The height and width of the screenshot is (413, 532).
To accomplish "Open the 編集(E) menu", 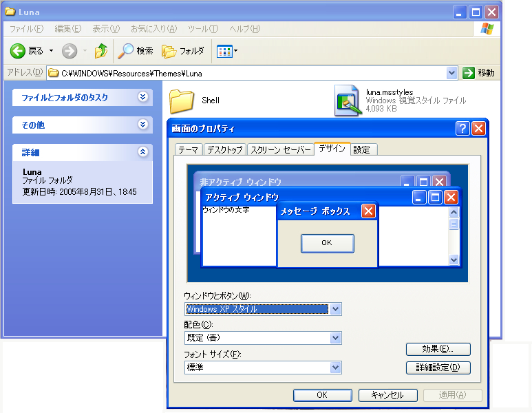I will 68,29.
